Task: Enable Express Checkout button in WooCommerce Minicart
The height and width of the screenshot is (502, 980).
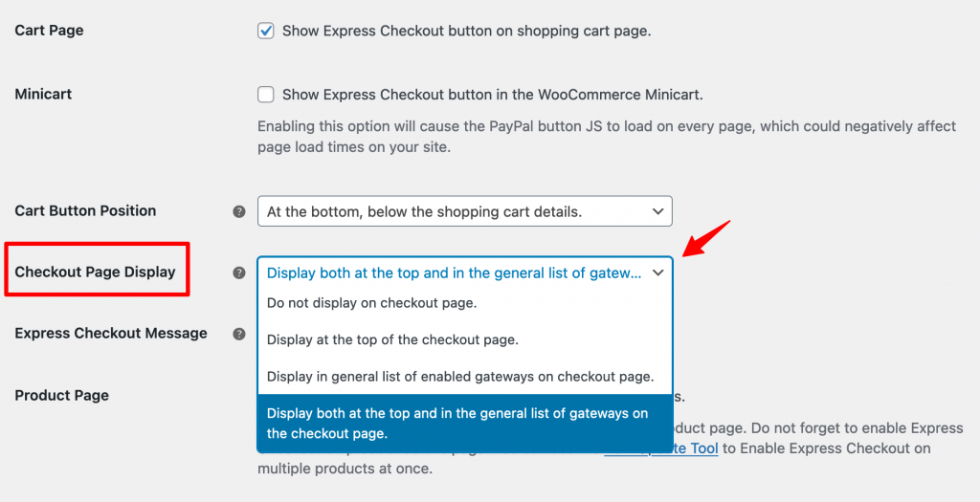Action: (x=266, y=95)
